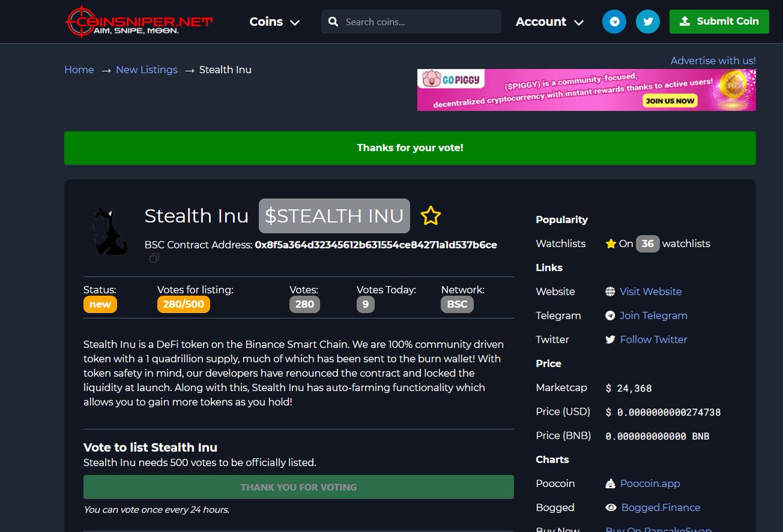Click the orange 'new' status badge

point(100,304)
